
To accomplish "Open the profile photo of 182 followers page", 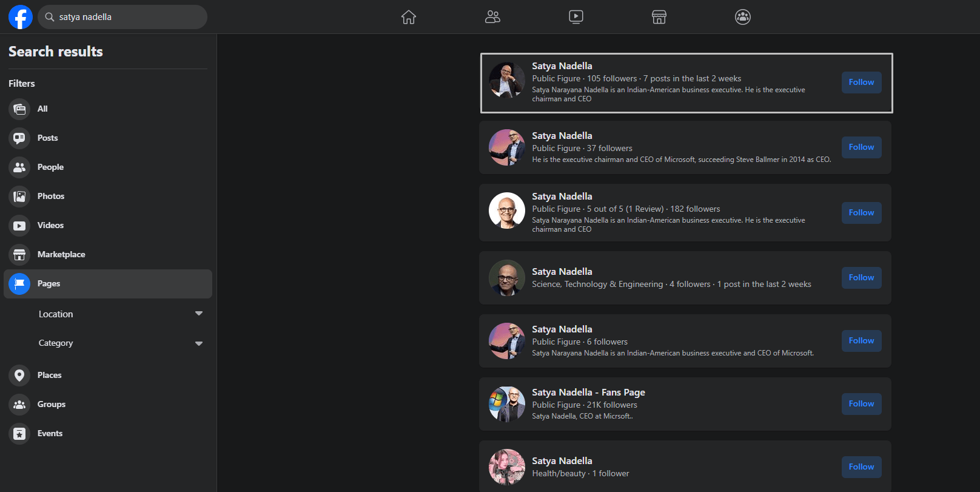I will (507, 211).
